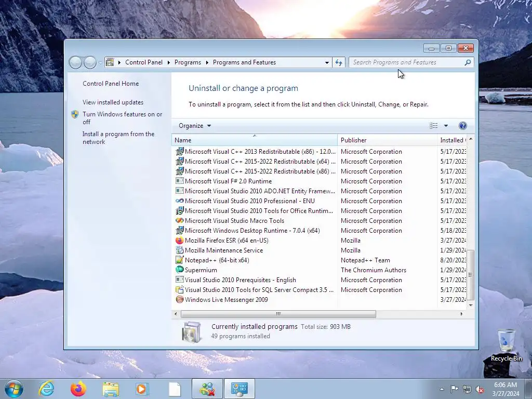
Task: Open Windows Live Messenger taskbar button
Action: click(207, 389)
